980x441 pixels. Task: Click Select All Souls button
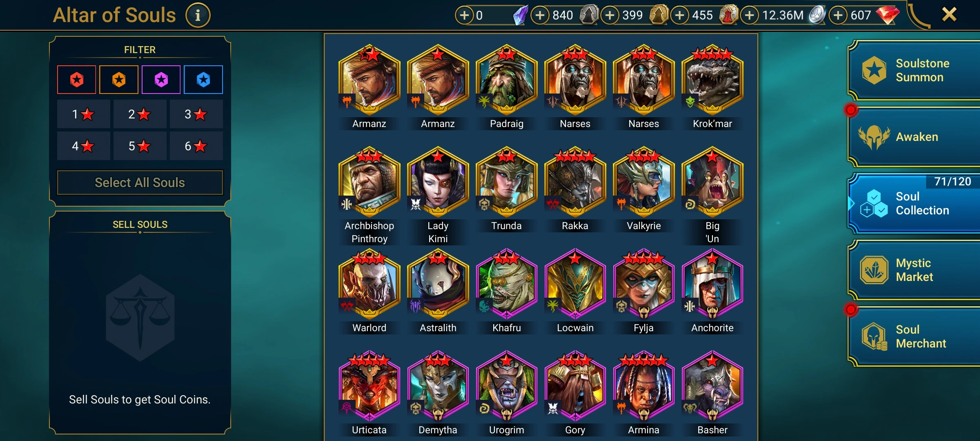[140, 183]
